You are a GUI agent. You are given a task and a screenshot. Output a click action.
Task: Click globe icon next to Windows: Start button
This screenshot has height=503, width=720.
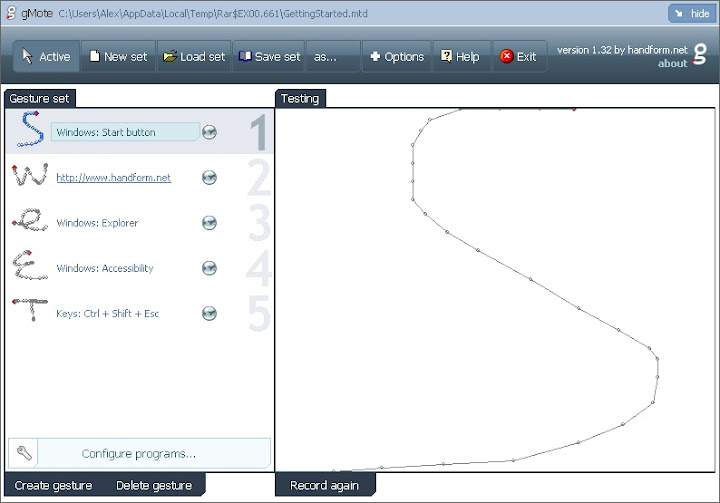coord(209,132)
